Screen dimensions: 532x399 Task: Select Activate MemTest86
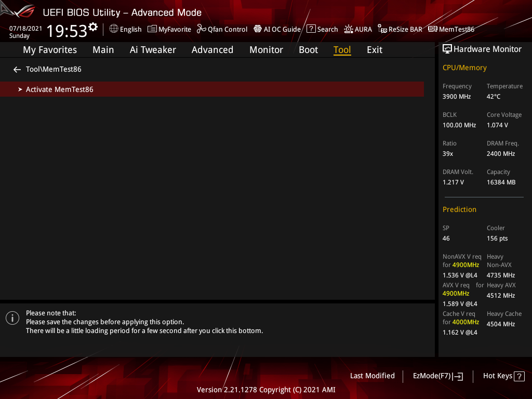59,89
